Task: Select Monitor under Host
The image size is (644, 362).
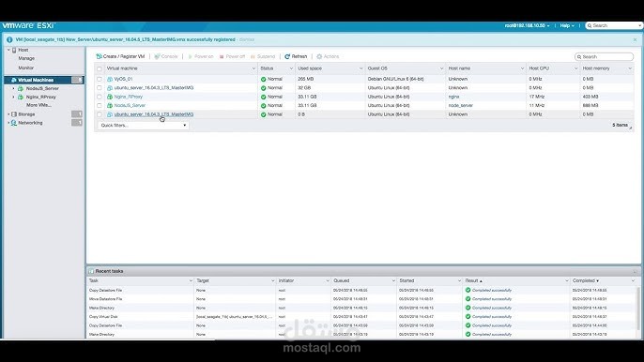Action: click(x=26, y=68)
